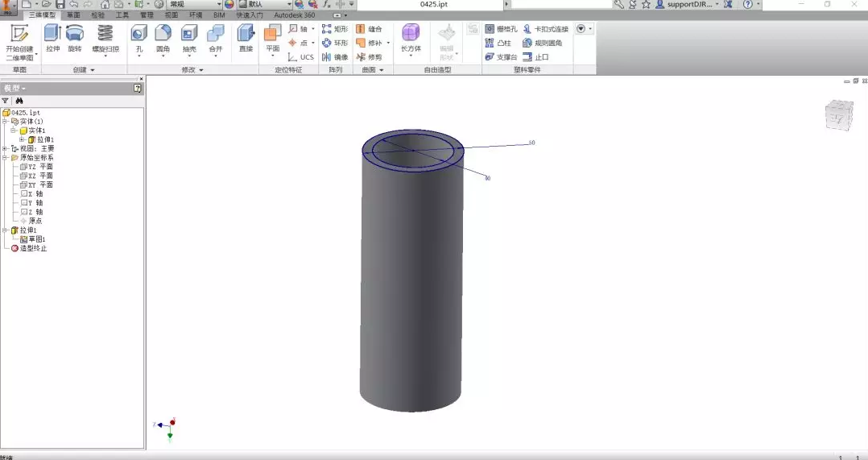
Task: Expand the 视图: 主要 tree node
Action: (x=5, y=148)
